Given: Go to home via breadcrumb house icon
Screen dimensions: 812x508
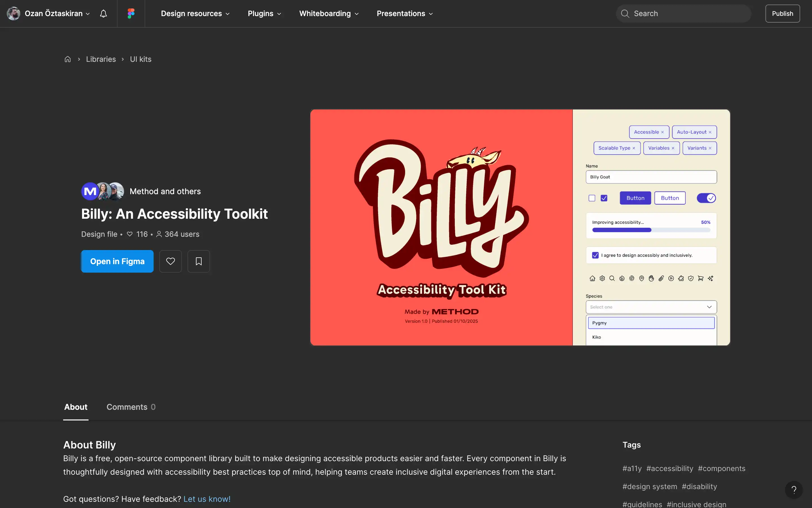Looking at the screenshot, I should coord(67,59).
